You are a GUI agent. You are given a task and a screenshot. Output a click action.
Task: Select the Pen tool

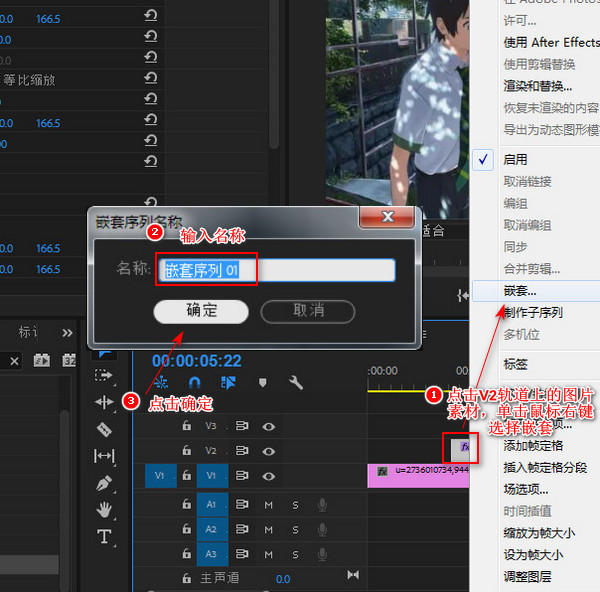click(x=104, y=483)
